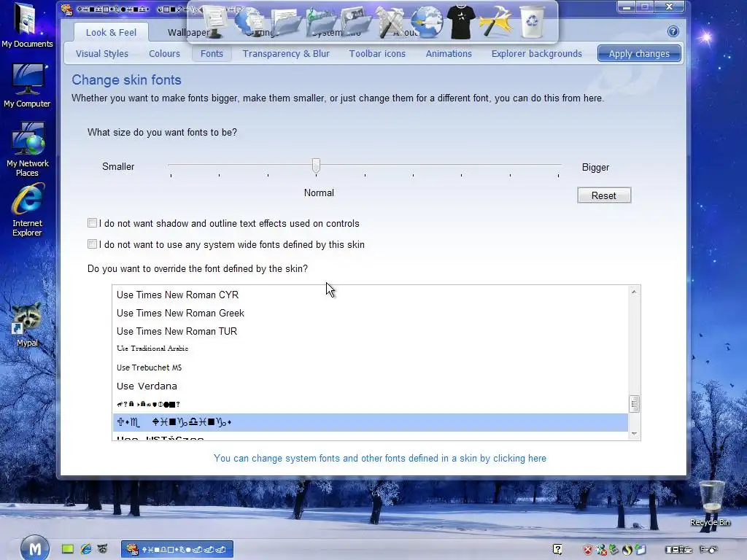
Task: Open the Explorer backgrounds section
Action: 536,53
